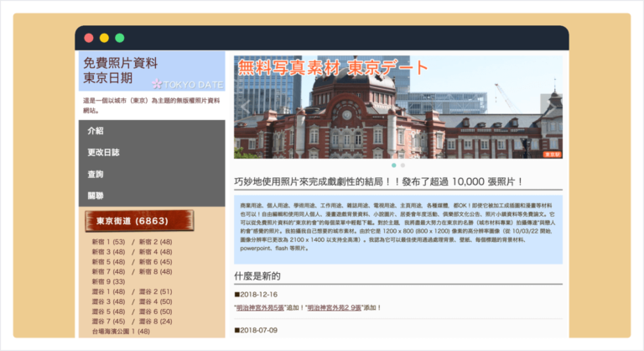Open the 新宿 1 (53) gallery link
The height and width of the screenshot is (351, 644).
click(108, 242)
